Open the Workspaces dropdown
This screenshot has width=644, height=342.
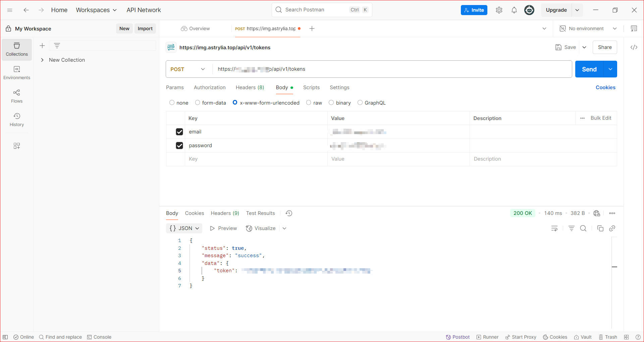pyautogui.click(x=96, y=10)
